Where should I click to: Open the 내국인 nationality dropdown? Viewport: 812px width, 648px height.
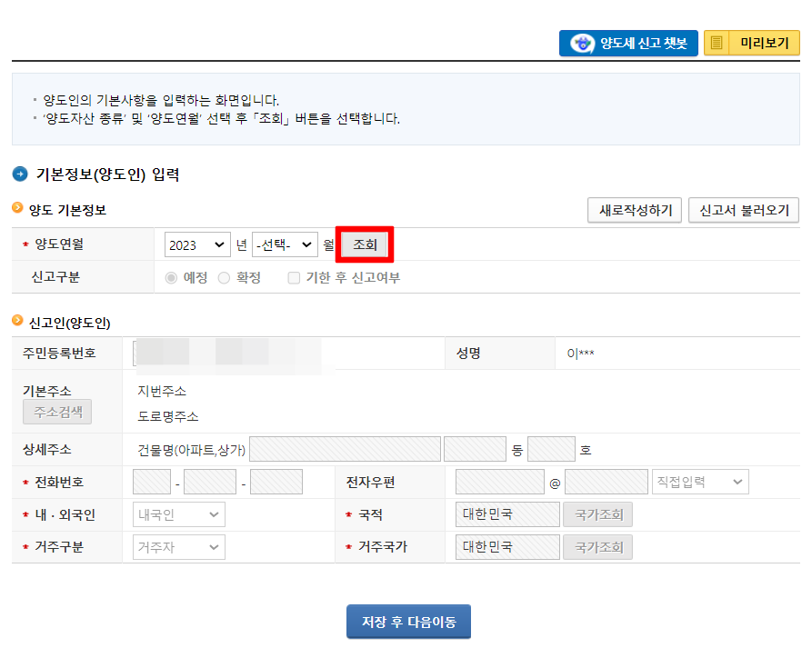(178, 513)
